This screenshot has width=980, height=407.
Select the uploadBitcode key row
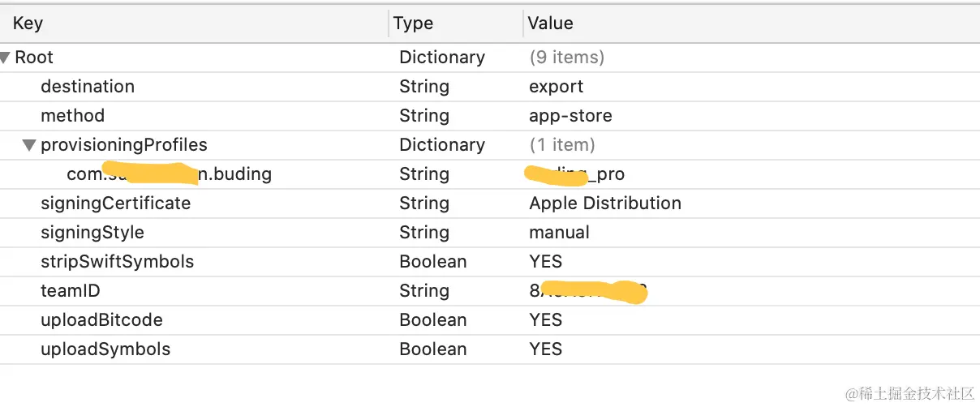point(101,320)
